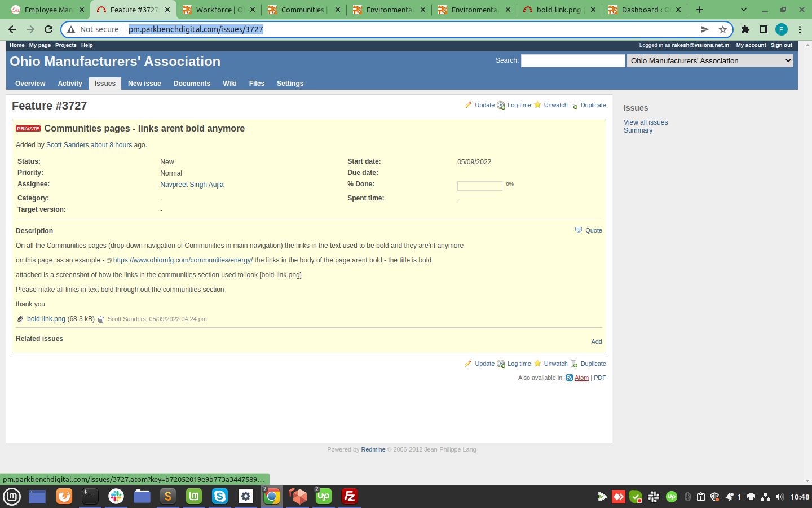Open the New issue tab
Viewport: 812px width, 508px height.
(144, 84)
